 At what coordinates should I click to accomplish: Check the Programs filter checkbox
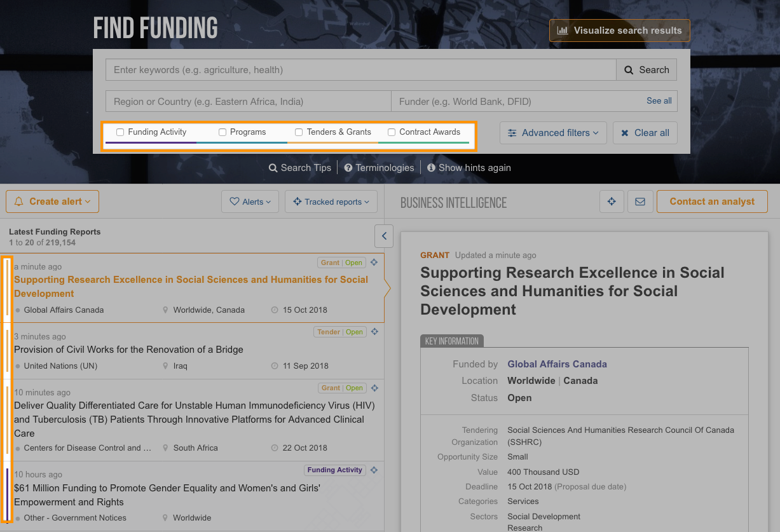point(222,132)
